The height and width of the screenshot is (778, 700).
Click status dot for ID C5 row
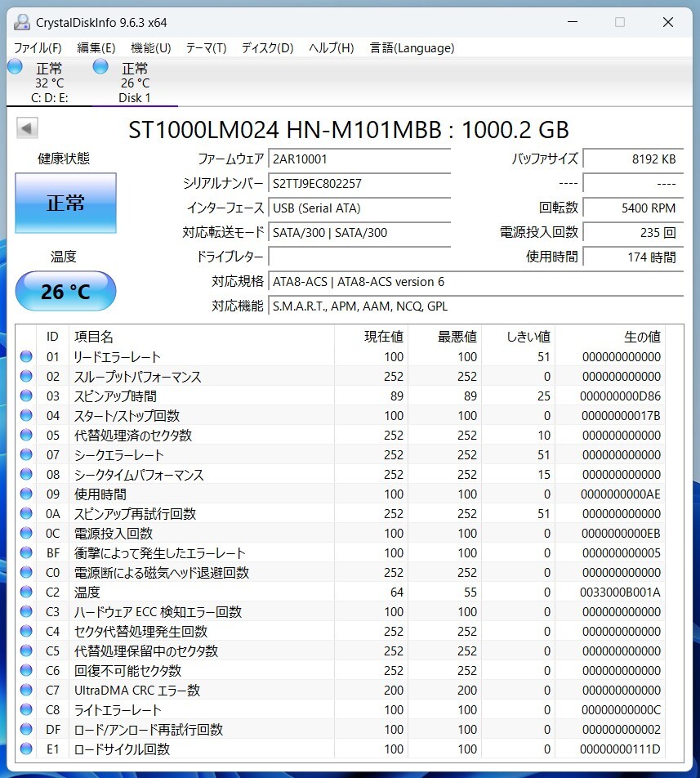[26, 651]
